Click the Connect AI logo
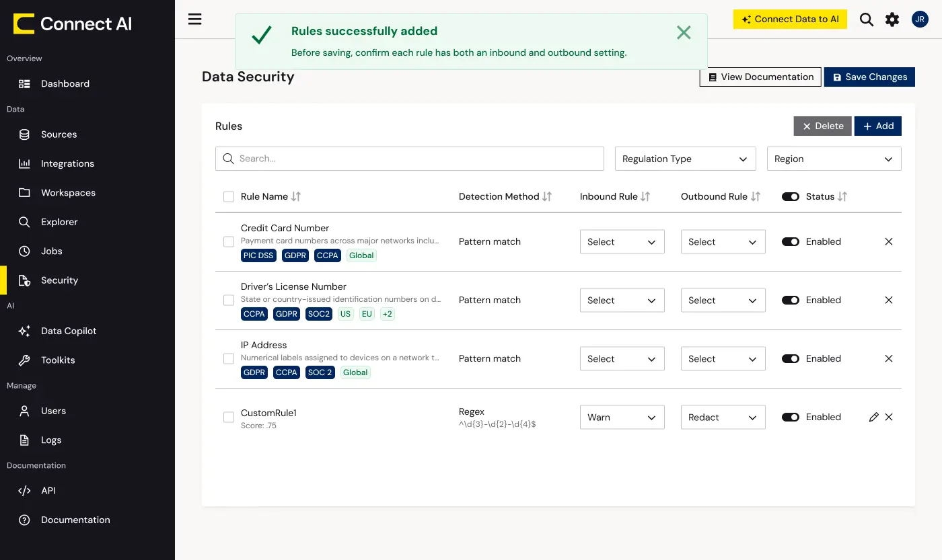 73,24
